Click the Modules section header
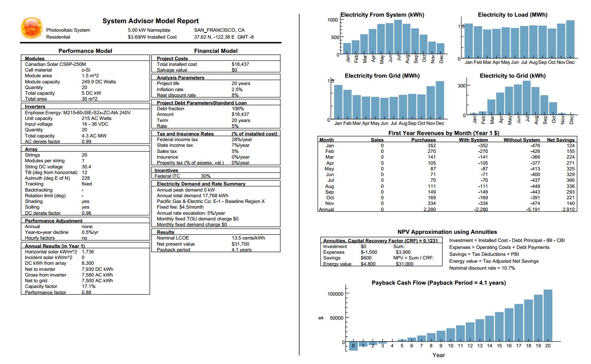The height and width of the screenshot is (364, 591). point(35,59)
